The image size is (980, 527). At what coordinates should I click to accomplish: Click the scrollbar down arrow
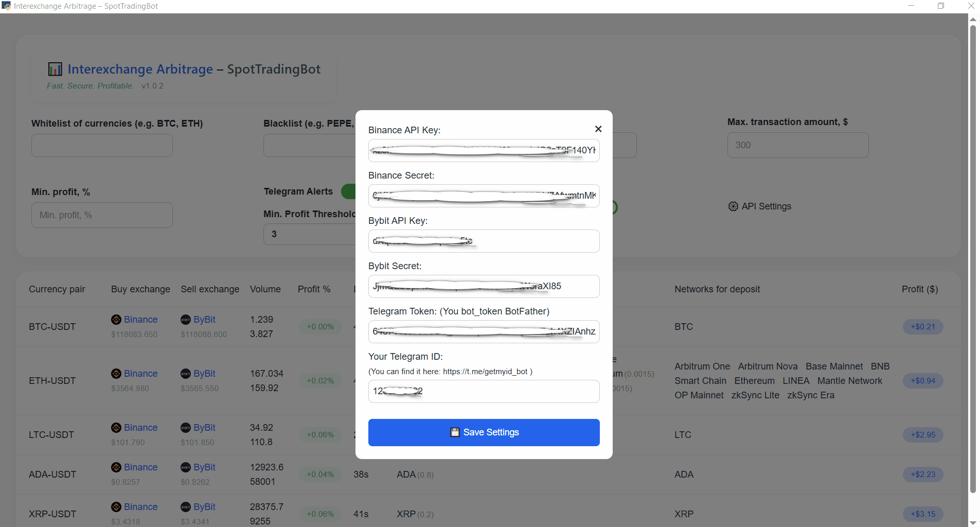[973, 523]
